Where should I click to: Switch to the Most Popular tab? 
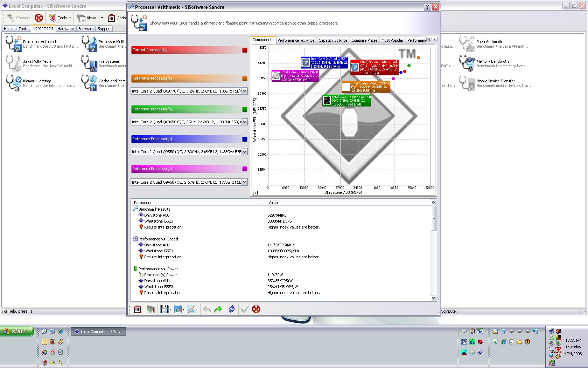coord(392,40)
